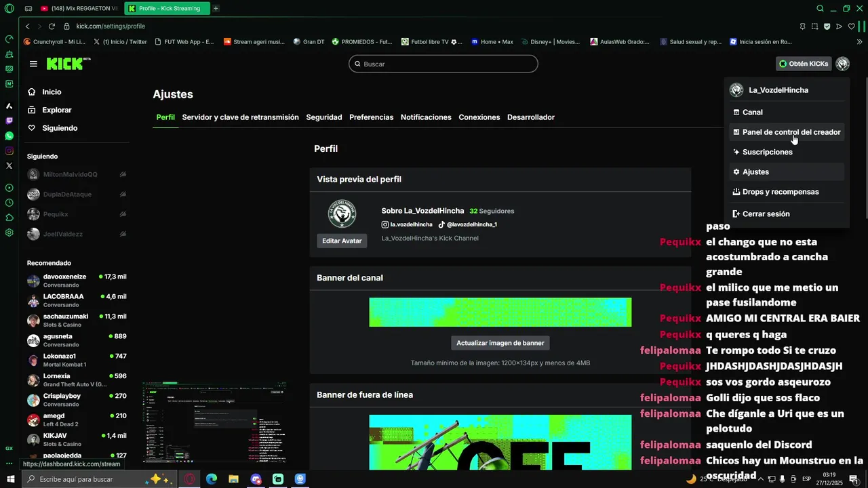868x488 pixels.
Task: Toggle notification bell for Pequikx
Action: point(123,214)
